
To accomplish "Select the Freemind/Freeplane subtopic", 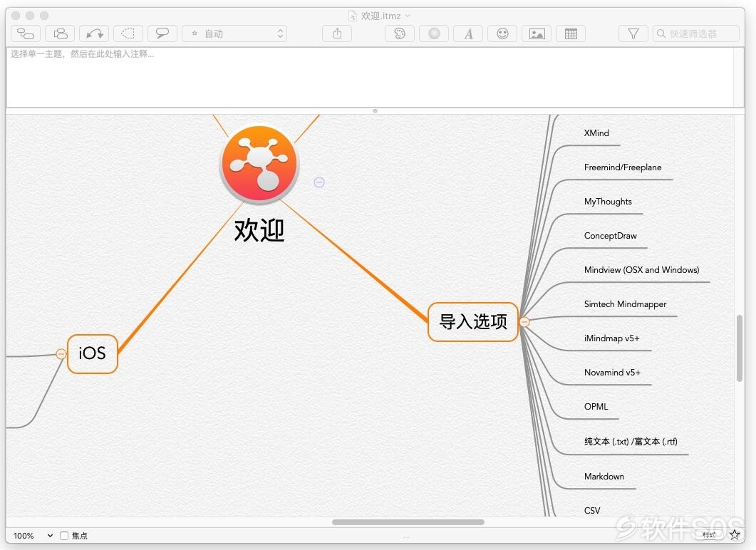I will 623,167.
